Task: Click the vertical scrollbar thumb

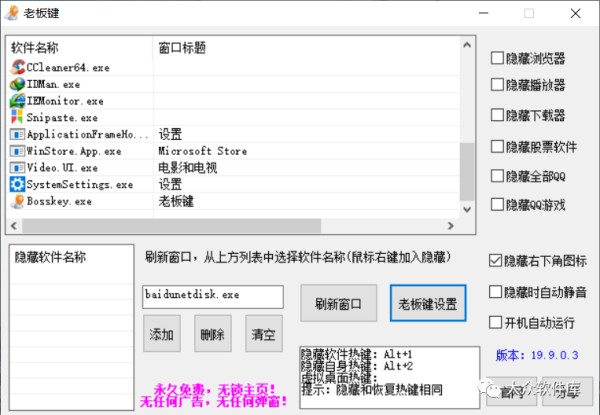Action: 467,171
